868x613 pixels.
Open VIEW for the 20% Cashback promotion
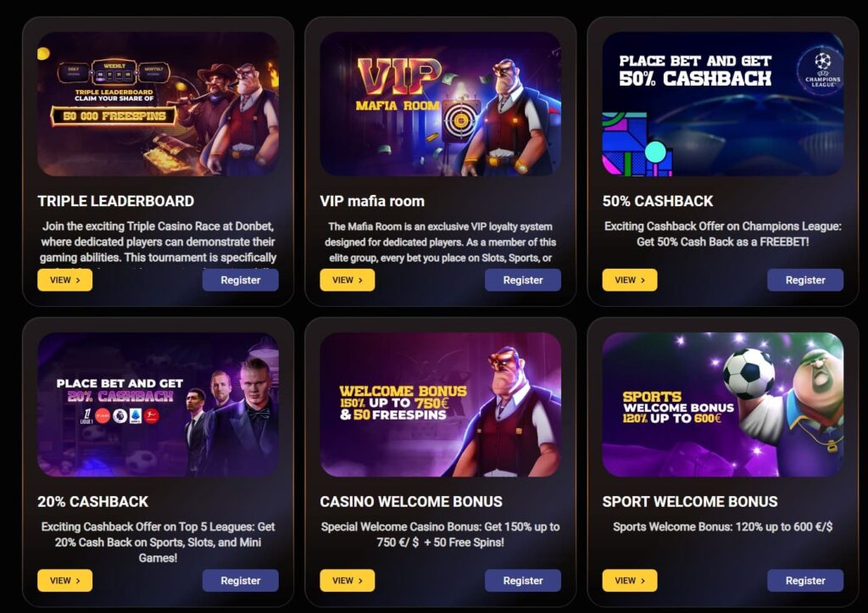[64, 580]
